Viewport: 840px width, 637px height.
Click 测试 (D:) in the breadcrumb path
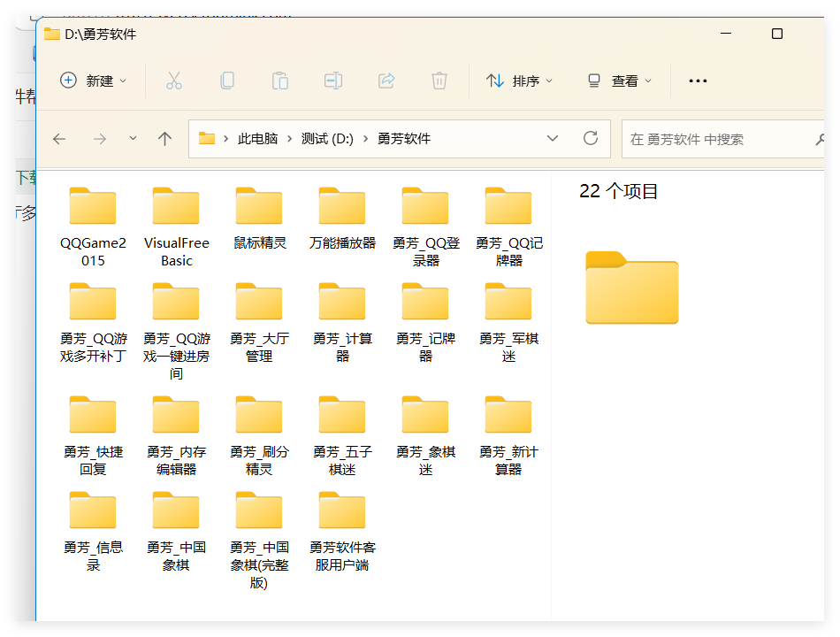(327, 139)
